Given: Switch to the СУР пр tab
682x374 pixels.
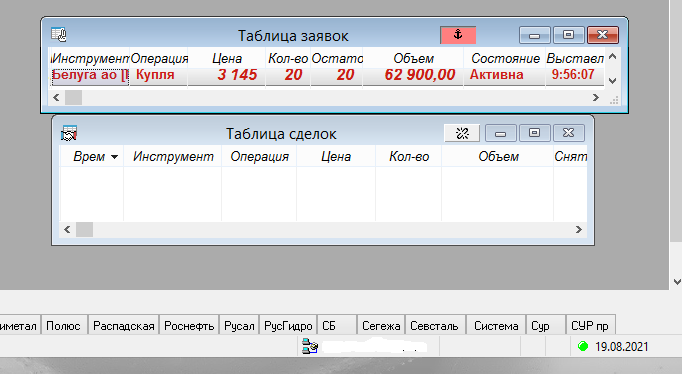Looking at the screenshot, I should pyautogui.click(x=590, y=326).
